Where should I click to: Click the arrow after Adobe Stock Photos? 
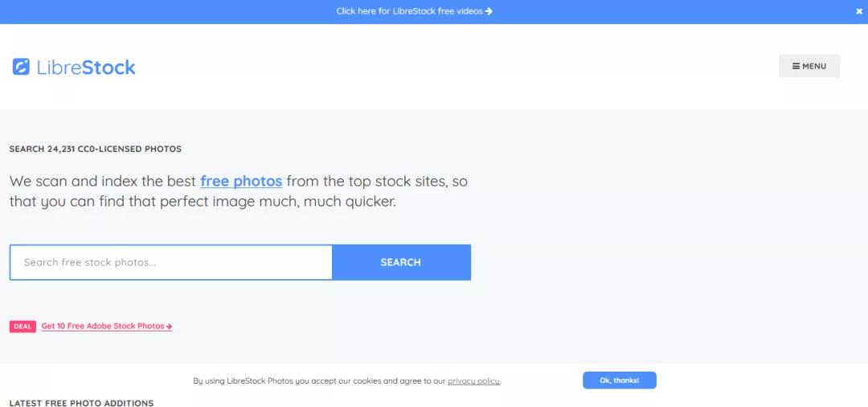(169, 326)
